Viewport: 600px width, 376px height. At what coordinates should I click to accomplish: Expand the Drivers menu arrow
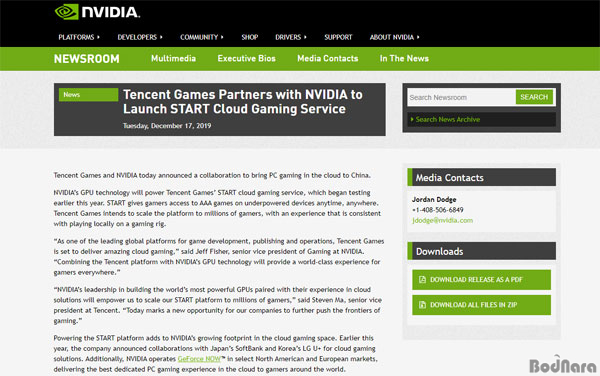coord(305,37)
